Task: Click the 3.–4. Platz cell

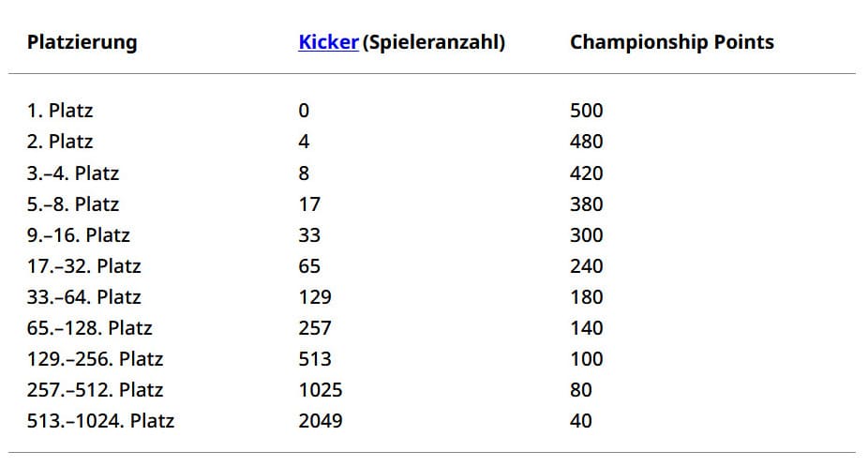Action: 73,173
